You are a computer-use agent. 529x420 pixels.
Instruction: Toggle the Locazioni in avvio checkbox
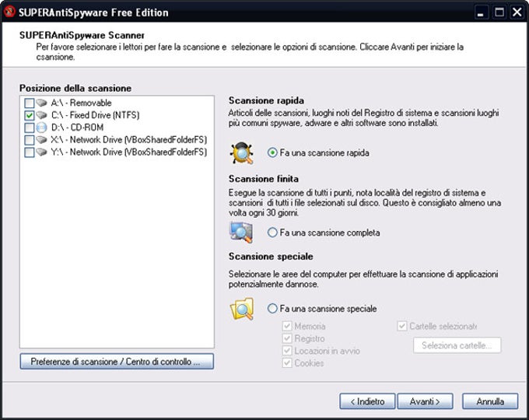point(287,351)
